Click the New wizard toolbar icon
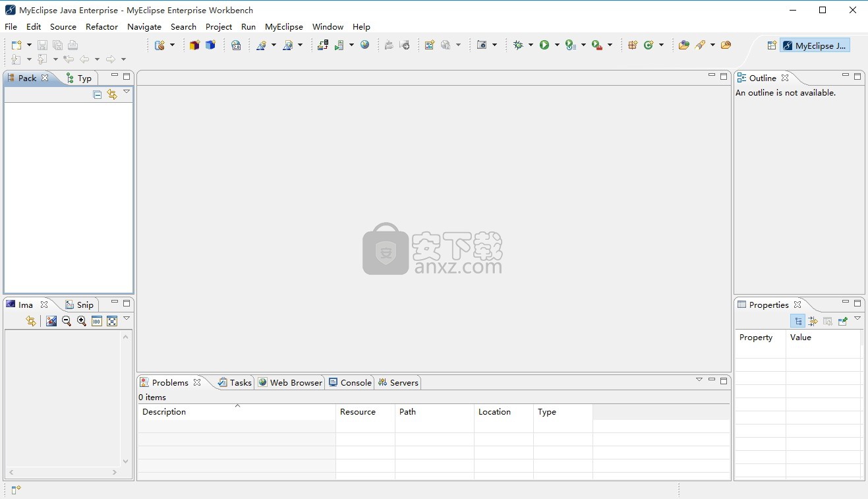This screenshot has height=499, width=868. 16,45
